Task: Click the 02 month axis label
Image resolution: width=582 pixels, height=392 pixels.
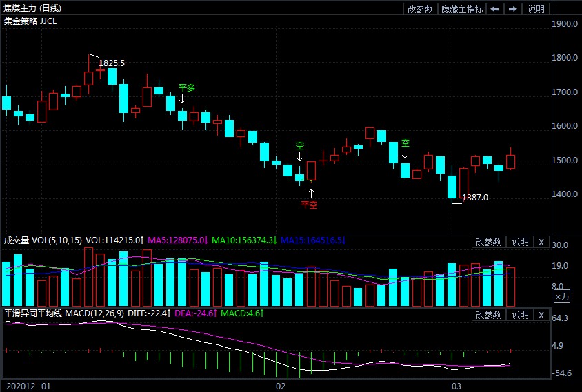Action: (281, 386)
